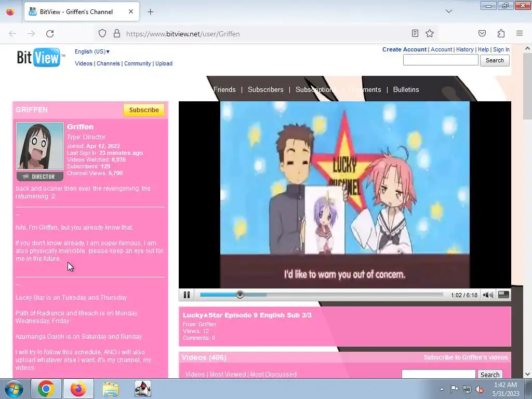532x399 pixels.
Task: Click the top site search input field
Action: 441,60
